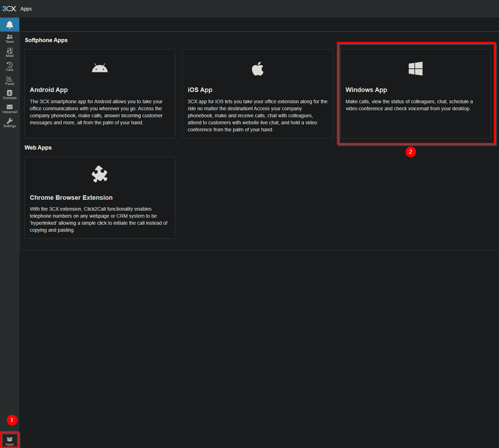Go to Calls history in sidebar
This screenshot has height=448, width=499.
pyautogui.click(x=9, y=67)
